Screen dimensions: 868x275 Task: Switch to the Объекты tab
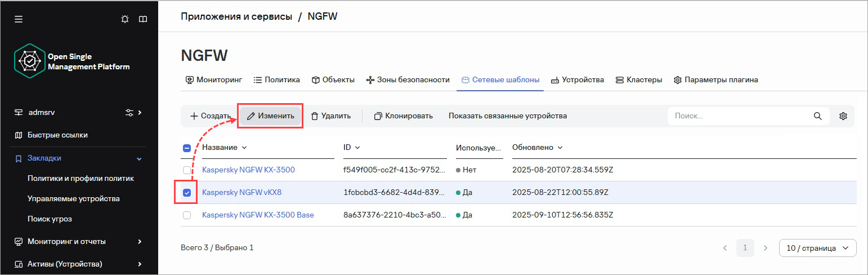(x=333, y=80)
